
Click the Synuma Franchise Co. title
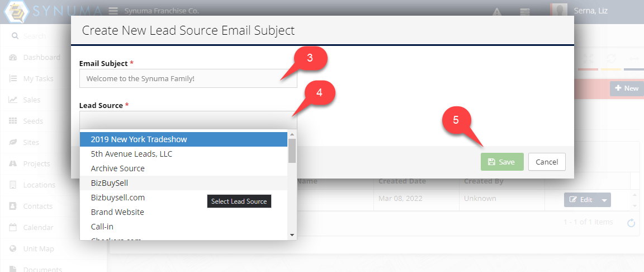pos(162,11)
